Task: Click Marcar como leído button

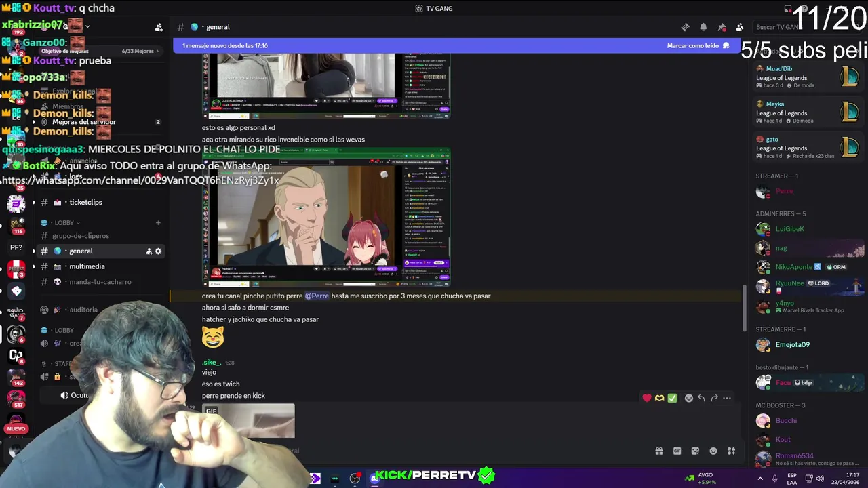Action: click(x=698, y=46)
